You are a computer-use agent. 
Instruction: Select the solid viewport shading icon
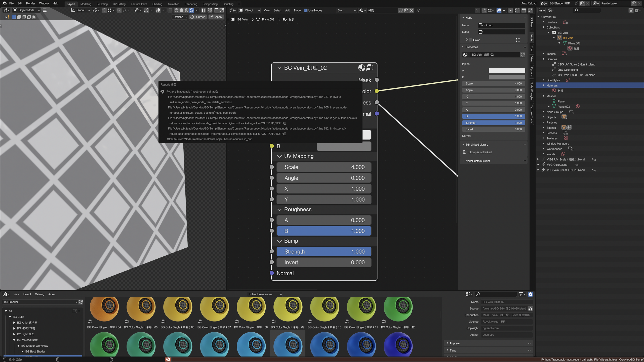(181, 10)
